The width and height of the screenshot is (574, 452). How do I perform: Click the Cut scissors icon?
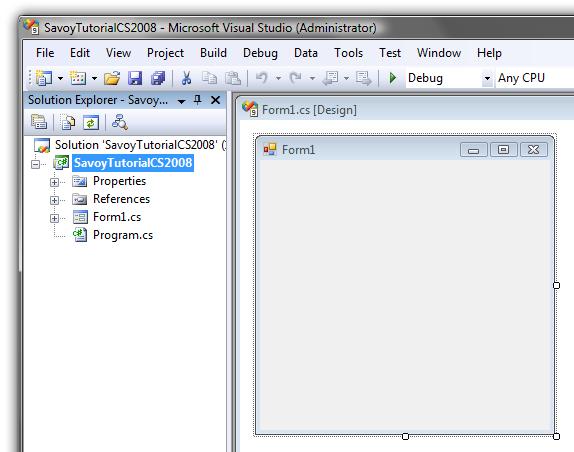186,78
